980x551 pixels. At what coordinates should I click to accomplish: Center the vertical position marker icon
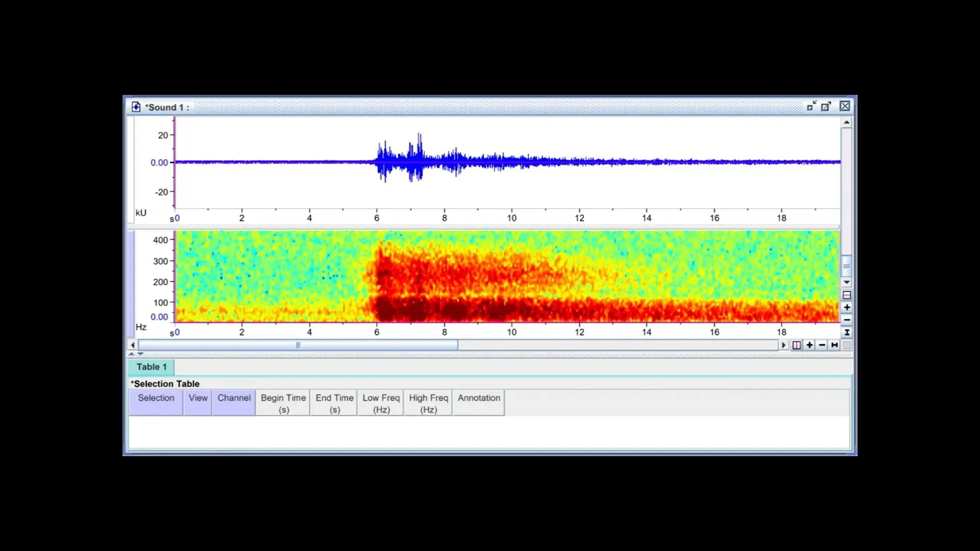(x=847, y=295)
